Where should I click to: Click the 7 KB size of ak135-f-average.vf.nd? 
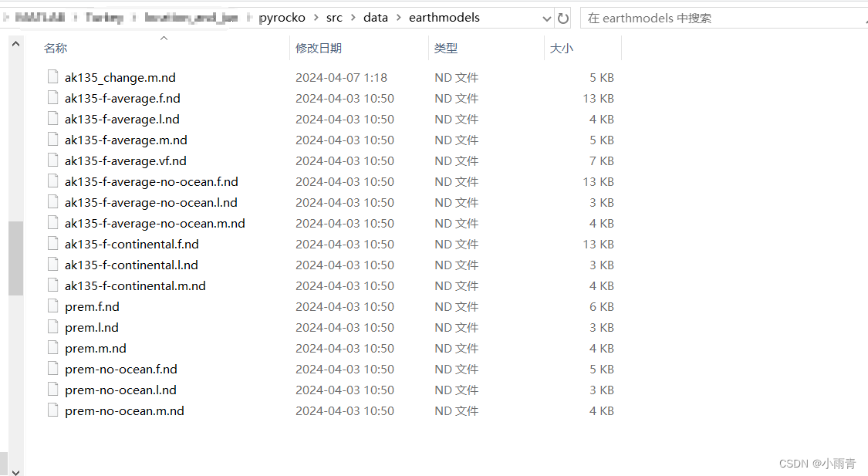coord(602,160)
